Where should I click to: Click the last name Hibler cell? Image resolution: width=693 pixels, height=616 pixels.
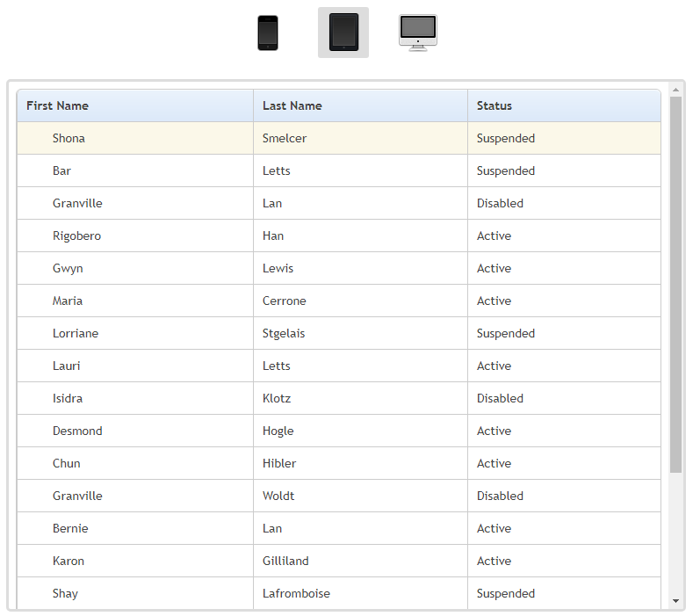click(x=279, y=463)
